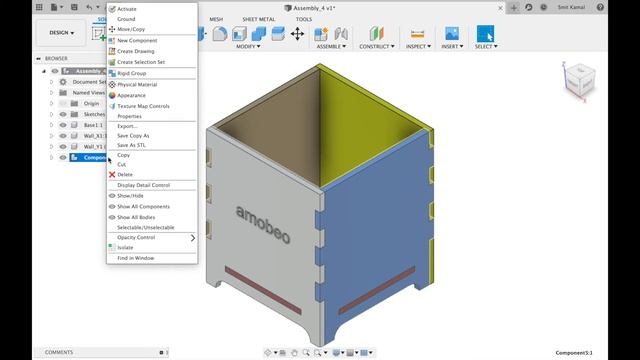640x360 pixels.
Task: Toggle visibility eye of Sketches folder
Action: tap(63, 114)
